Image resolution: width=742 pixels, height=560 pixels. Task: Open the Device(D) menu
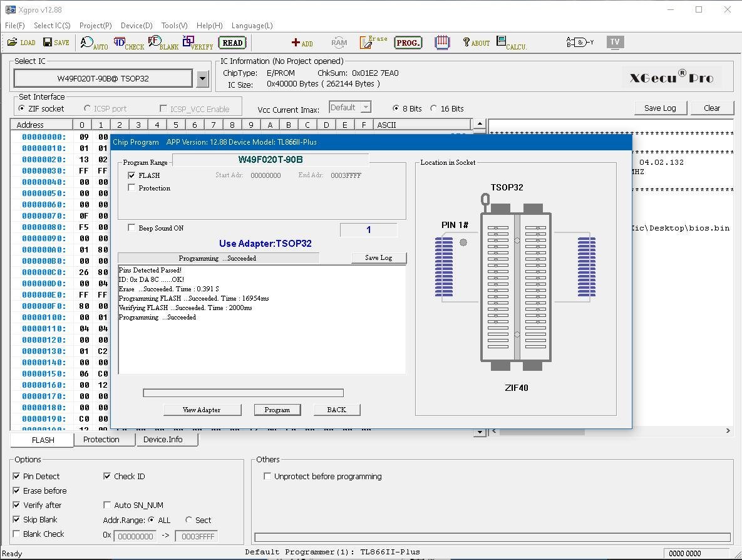click(137, 26)
